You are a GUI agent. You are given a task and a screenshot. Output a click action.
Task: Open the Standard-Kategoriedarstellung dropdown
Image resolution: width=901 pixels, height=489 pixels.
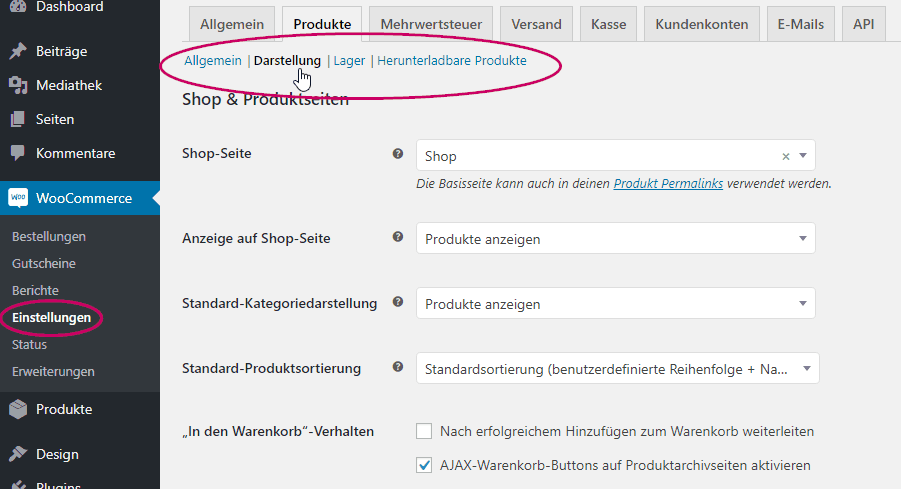615,303
